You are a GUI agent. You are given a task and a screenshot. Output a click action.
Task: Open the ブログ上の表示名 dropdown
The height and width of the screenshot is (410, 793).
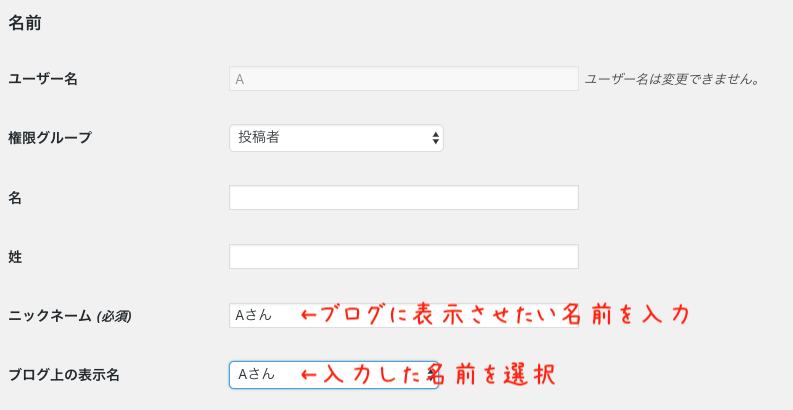[x=334, y=375]
